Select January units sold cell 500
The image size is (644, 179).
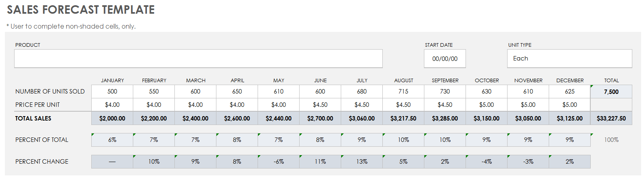pos(112,92)
